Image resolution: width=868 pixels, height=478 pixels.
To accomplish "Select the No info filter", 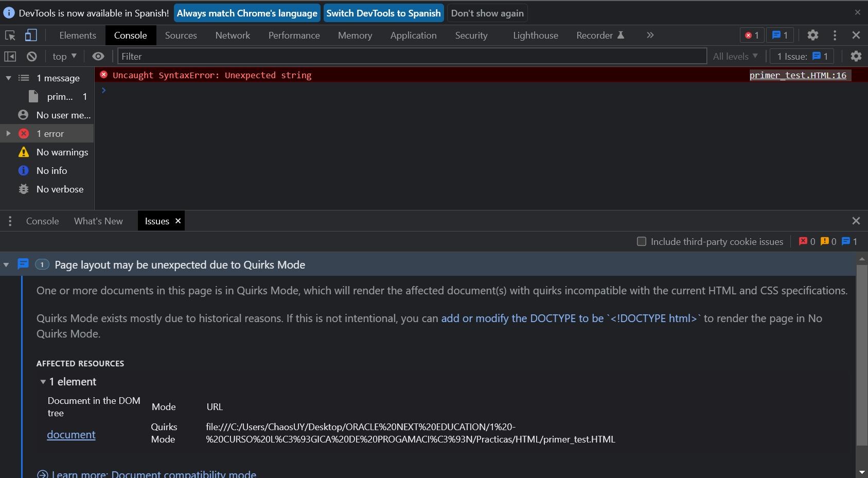I will point(43,170).
